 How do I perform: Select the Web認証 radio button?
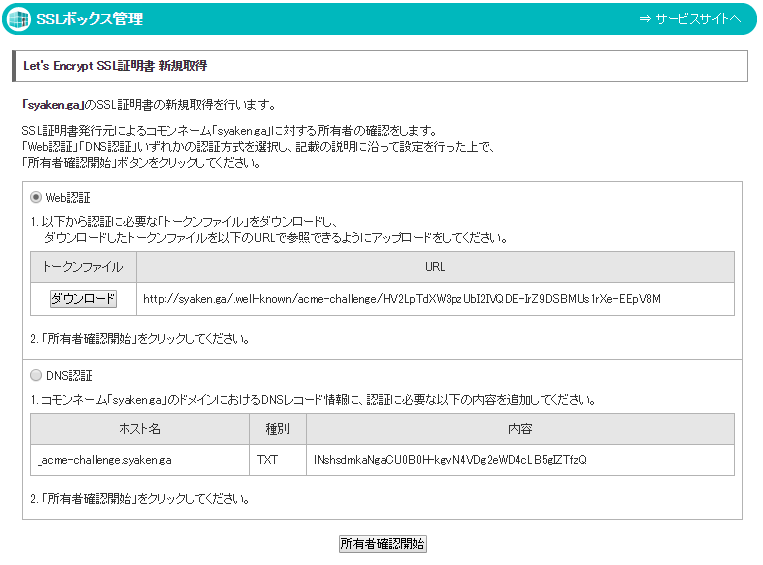tap(36, 197)
